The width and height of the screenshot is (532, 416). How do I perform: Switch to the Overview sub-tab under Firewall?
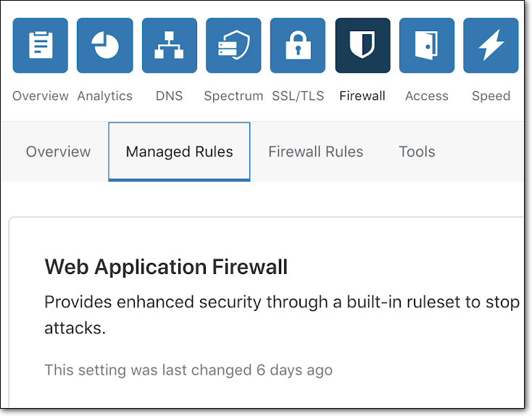(58, 152)
